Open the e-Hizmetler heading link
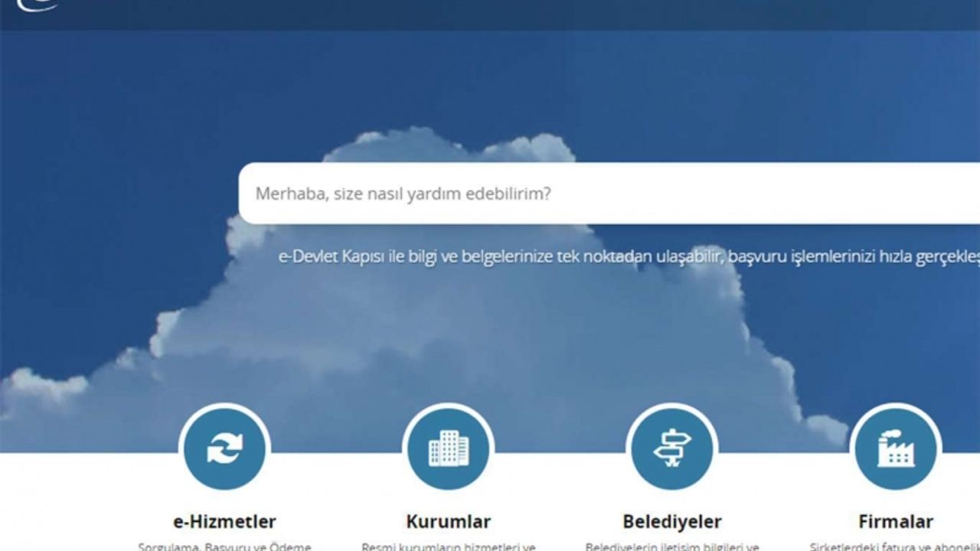Image resolution: width=980 pixels, height=551 pixels. coord(224,522)
